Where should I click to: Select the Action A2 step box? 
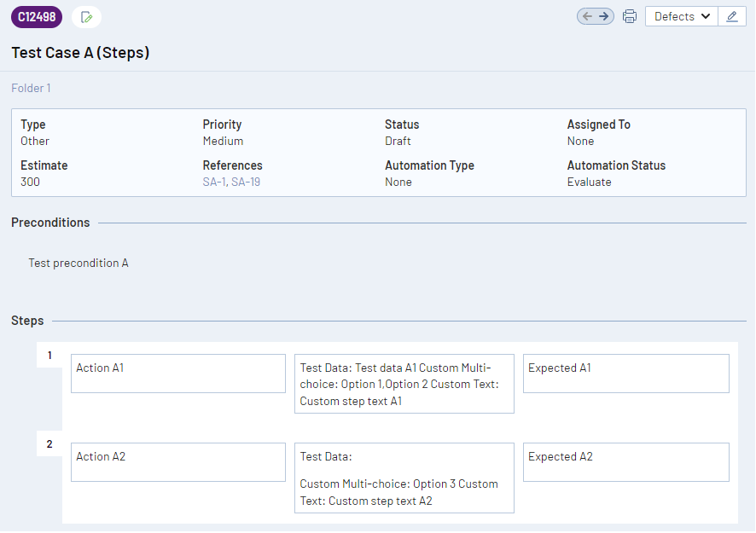pos(177,461)
